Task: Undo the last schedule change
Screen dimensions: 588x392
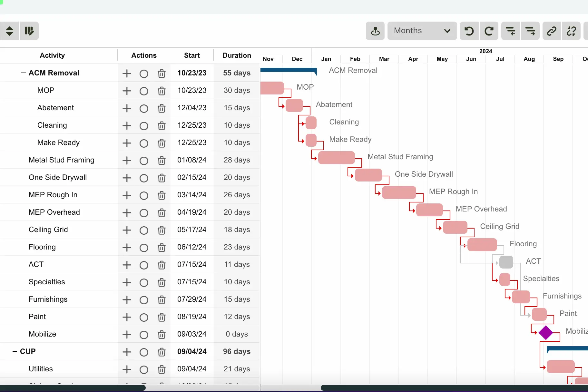Action: click(x=469, y=31)
